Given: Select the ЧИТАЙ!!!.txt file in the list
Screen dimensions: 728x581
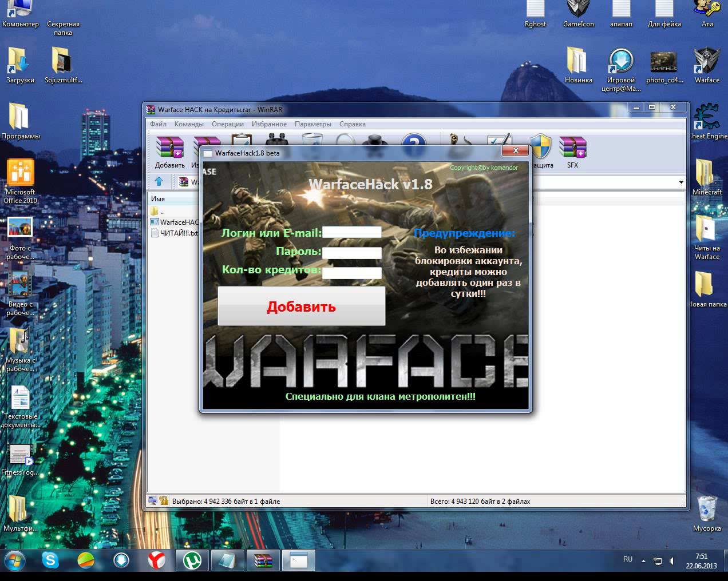Looking at the screenshot, I should pos(179,233).
